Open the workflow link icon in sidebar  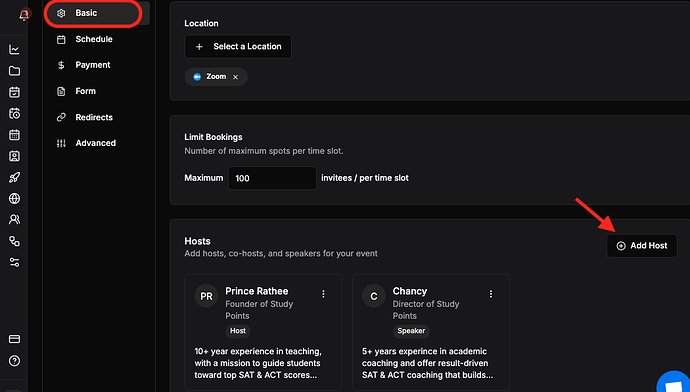(14, 241)
